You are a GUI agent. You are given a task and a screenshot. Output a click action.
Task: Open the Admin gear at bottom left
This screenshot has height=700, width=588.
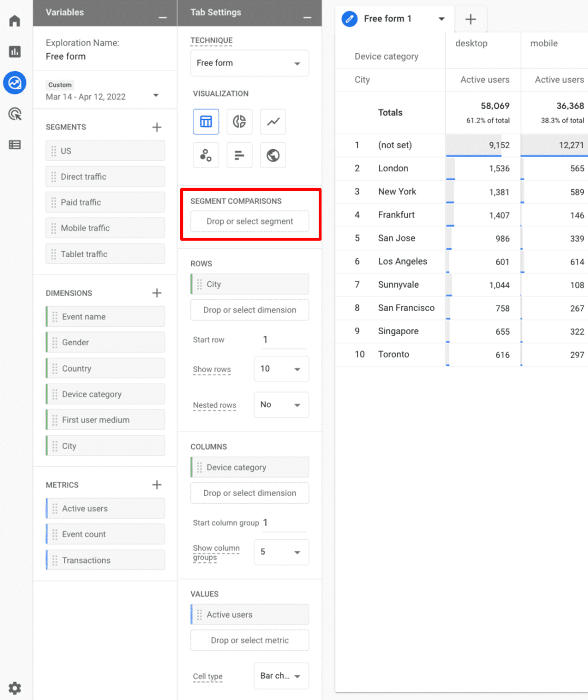(14, 688)
